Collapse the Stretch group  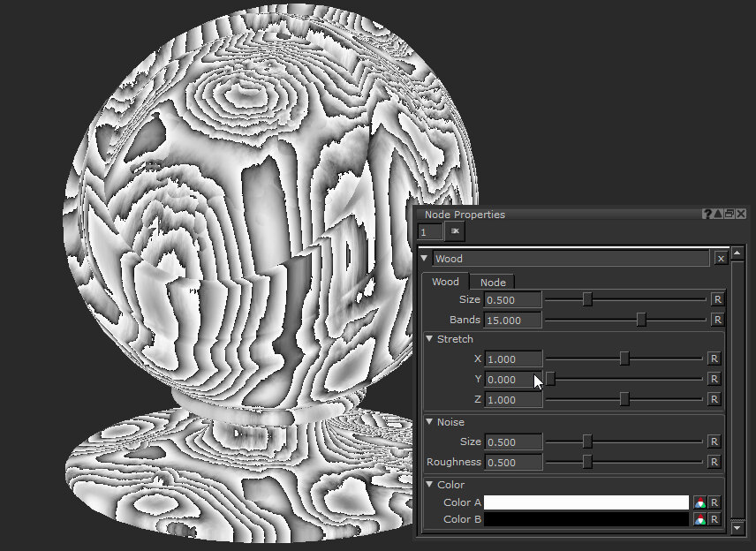click(x=430, y=339)
